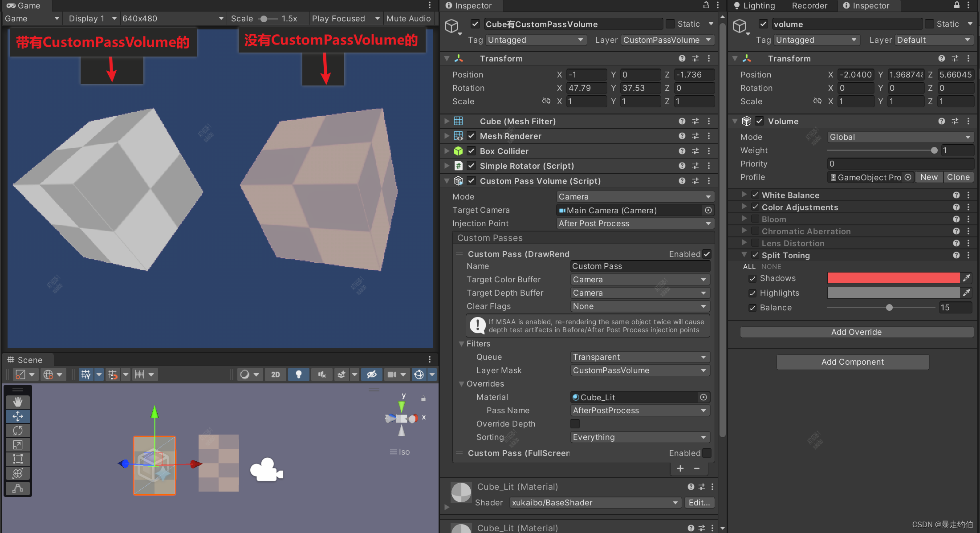Image resolution: width=980 pixels, height=533 pixels.
Task: Disable the Shadows checkbox under Split Toning
Action: click(752, 278)
